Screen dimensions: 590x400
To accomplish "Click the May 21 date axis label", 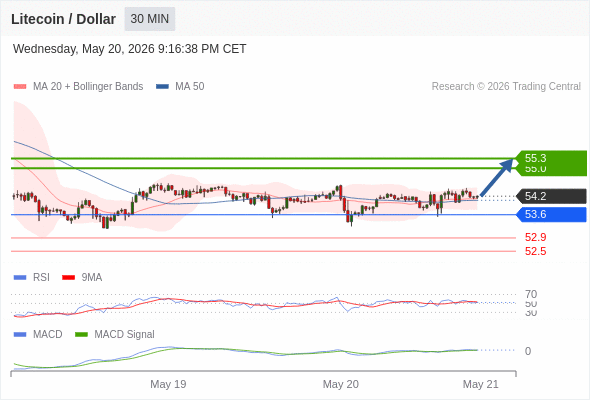I will (x=481, y=384).
